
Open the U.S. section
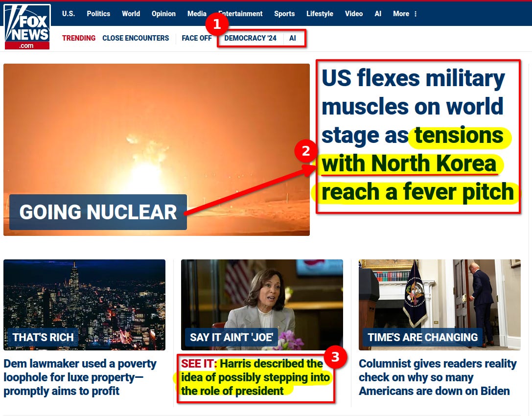(x=68, y=14)
